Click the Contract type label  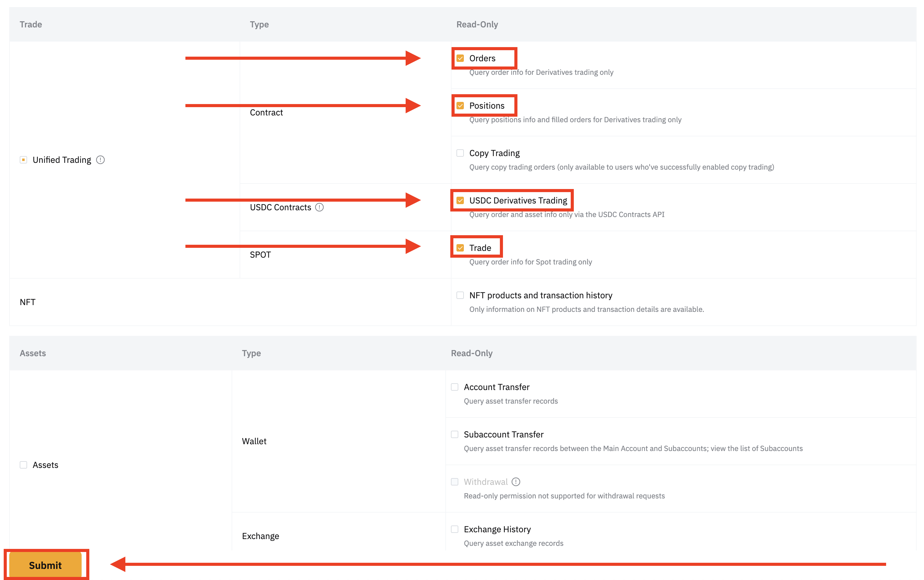pos(266,112)
